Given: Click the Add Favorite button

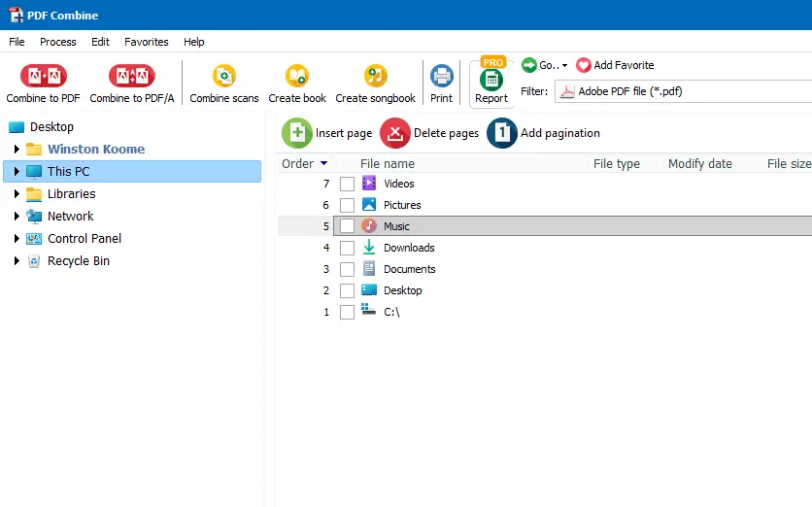Looking at the screenshot, I should pyautogui.click(x=615, y=65).
